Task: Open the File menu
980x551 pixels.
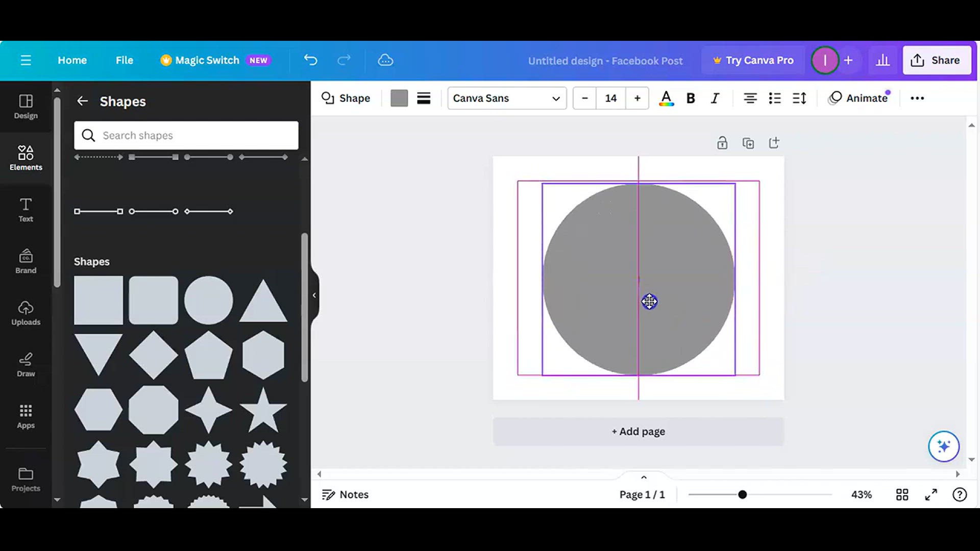Action: [124, 60]
